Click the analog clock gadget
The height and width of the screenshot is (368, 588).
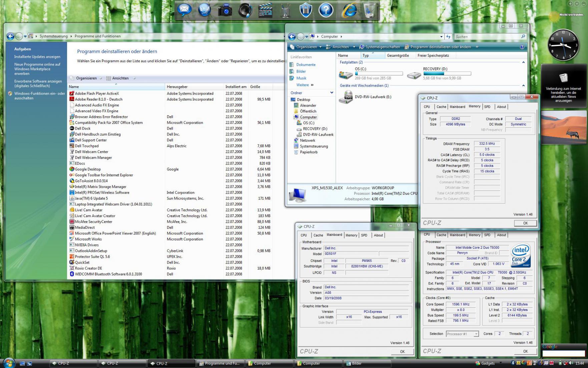(563, 44)
